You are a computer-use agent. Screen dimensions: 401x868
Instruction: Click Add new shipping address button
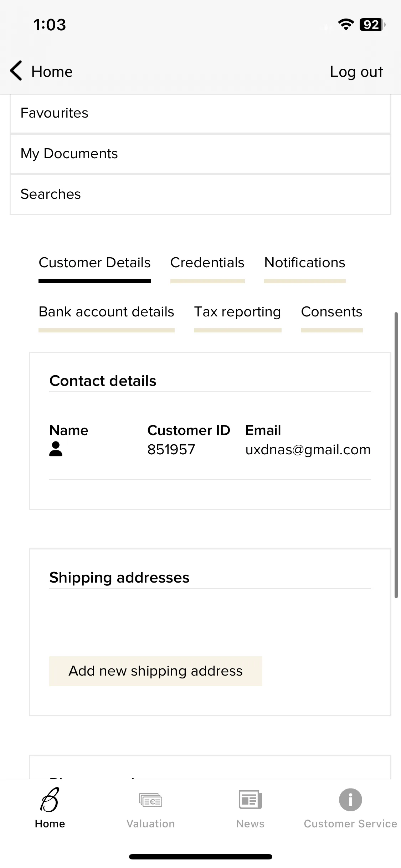coord(156,671)
